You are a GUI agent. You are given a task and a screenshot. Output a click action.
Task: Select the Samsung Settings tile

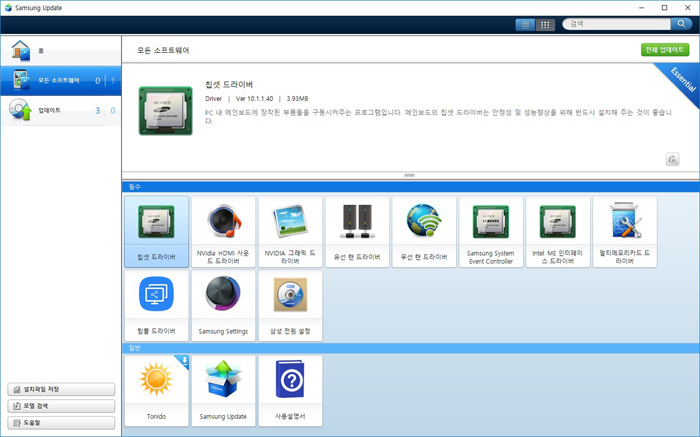pos(223,306)
